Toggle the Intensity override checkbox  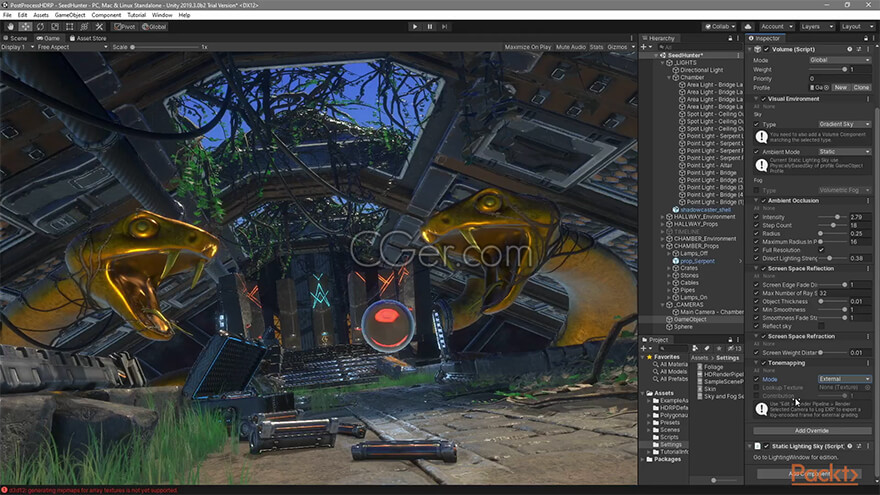coord(756,217)
